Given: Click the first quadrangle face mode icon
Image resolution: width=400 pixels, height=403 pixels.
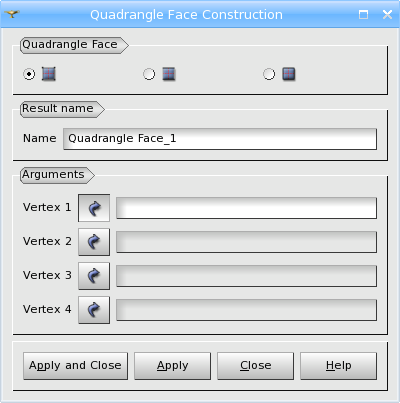Looking at the screenshot, I should point(49,74).
